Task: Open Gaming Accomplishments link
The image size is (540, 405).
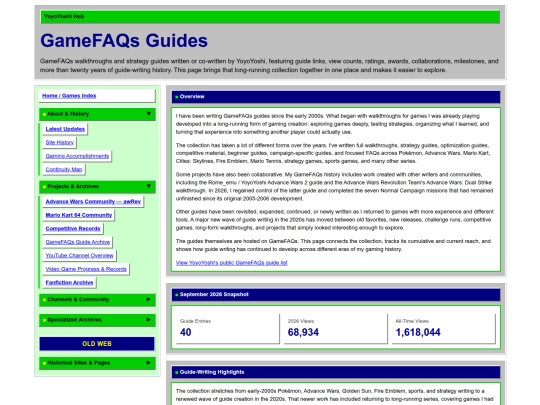Action: 77,156
